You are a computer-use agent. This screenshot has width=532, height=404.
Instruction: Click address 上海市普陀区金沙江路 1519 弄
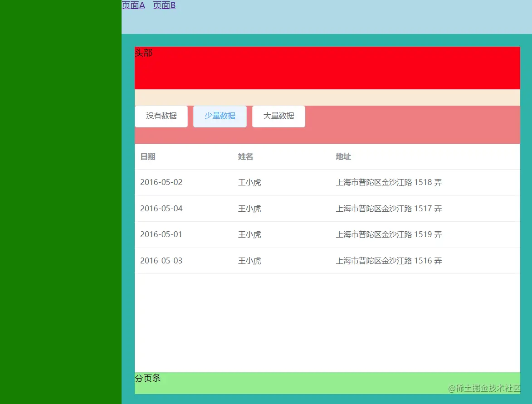coord(389,234)
